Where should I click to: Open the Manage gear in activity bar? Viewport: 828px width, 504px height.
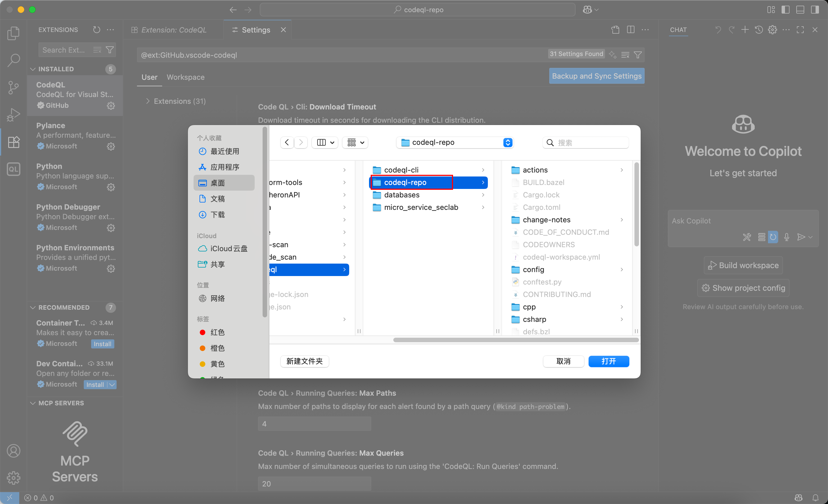[14, 477]
